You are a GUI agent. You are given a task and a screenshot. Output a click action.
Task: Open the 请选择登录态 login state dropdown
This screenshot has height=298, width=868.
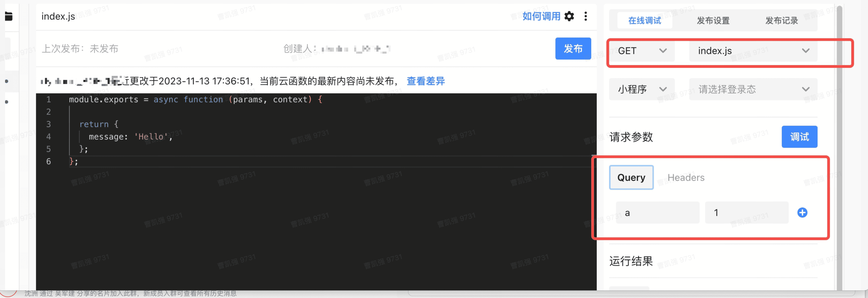point(753,89)
